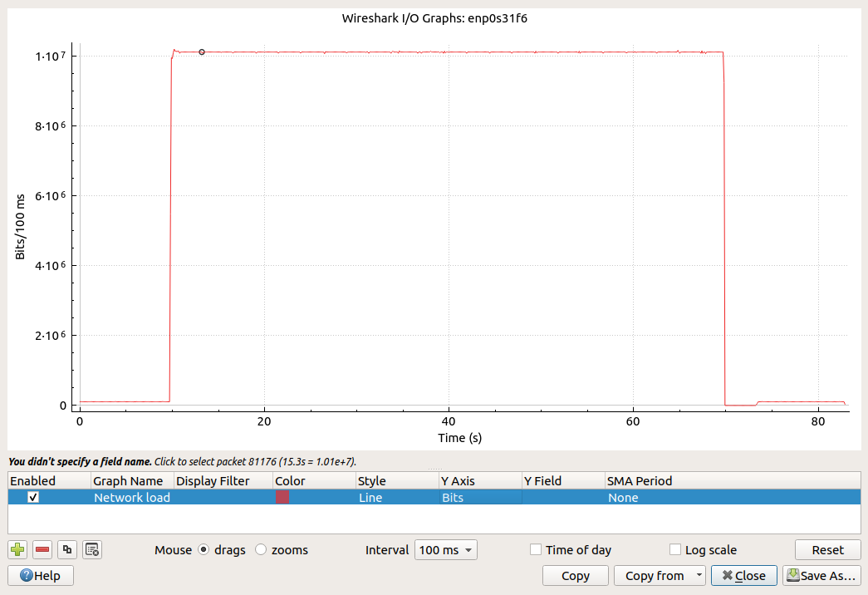
Task: Open the Interval 100 ms dropdown
Action: pyautogui.click(x=446, y=549)
